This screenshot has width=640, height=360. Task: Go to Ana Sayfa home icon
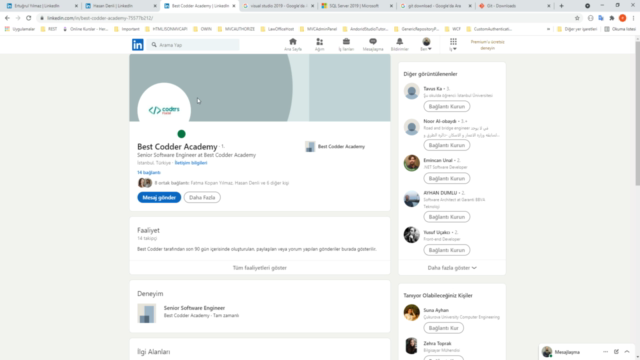click(293, 44)
